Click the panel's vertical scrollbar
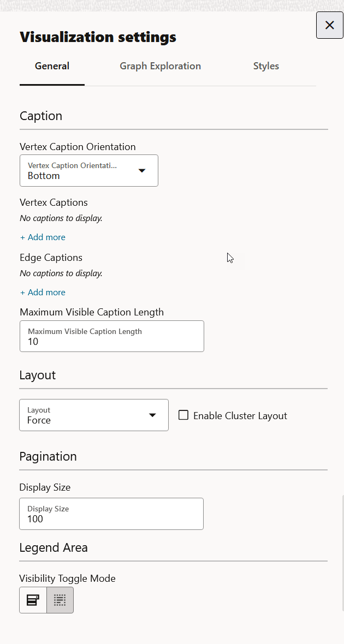This screenshot has width=344, height=644. click(x=342, y=551)
